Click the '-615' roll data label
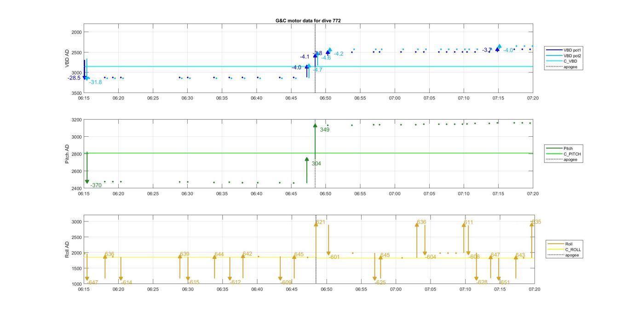644x319 pixels. pos(193,282)
